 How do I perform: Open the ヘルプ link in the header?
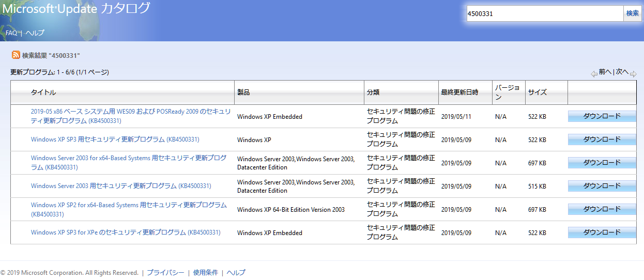pyautogui.click(x=35, y=33)
